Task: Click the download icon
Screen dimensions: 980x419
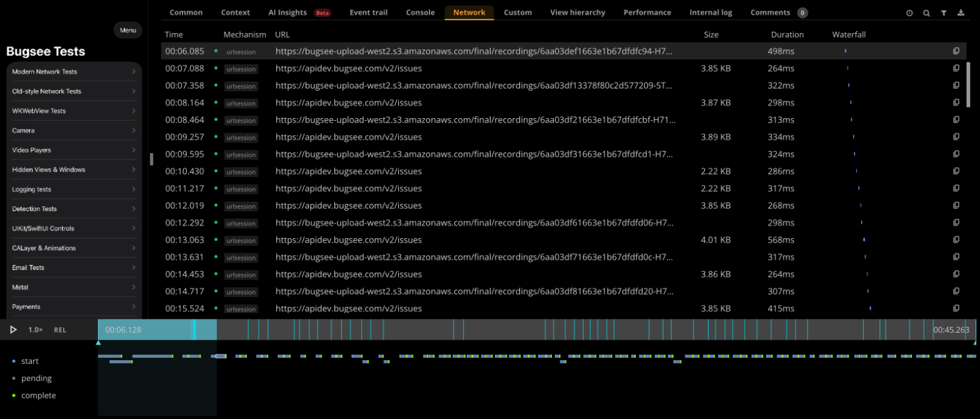Action: pos(961,13)
